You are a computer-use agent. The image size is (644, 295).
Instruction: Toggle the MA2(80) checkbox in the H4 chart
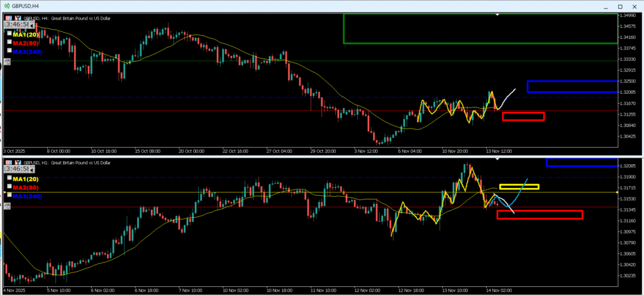point(9,42)
